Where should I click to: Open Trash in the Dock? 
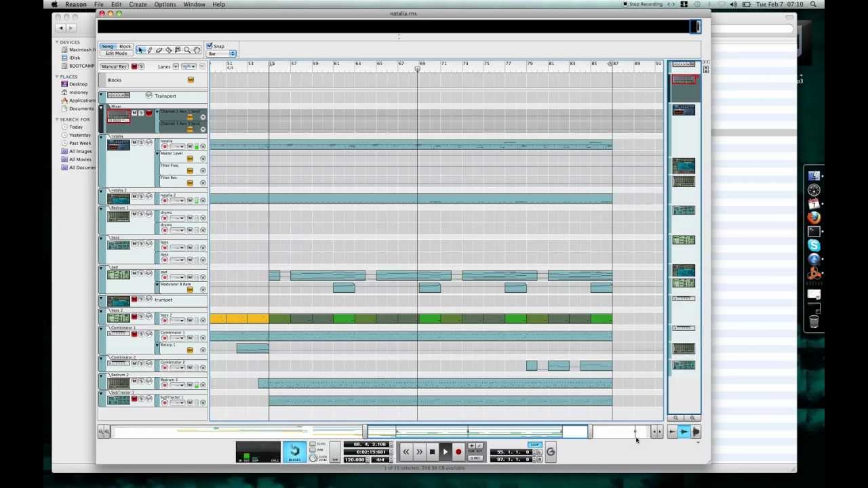(814, 321)
